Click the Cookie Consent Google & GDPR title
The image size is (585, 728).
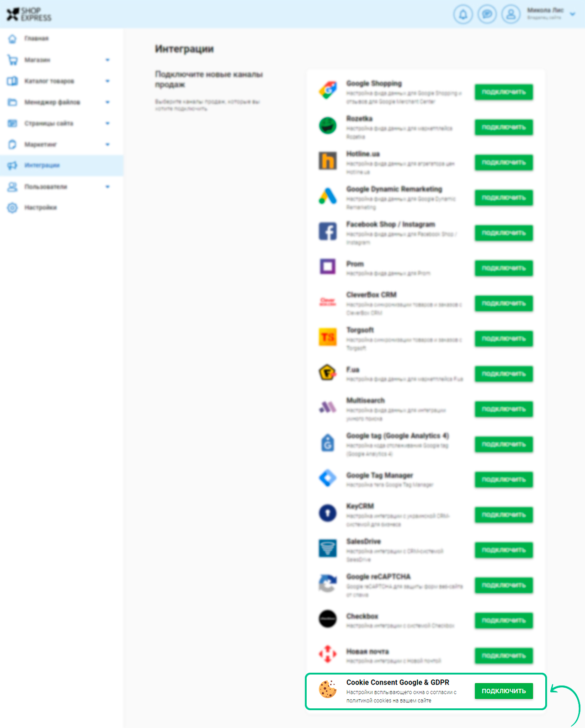coord(398,682)
